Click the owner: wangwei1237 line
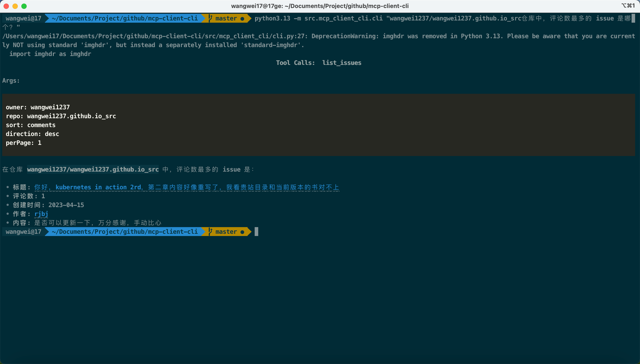This screenshot has height=364, width=640. 38,107
